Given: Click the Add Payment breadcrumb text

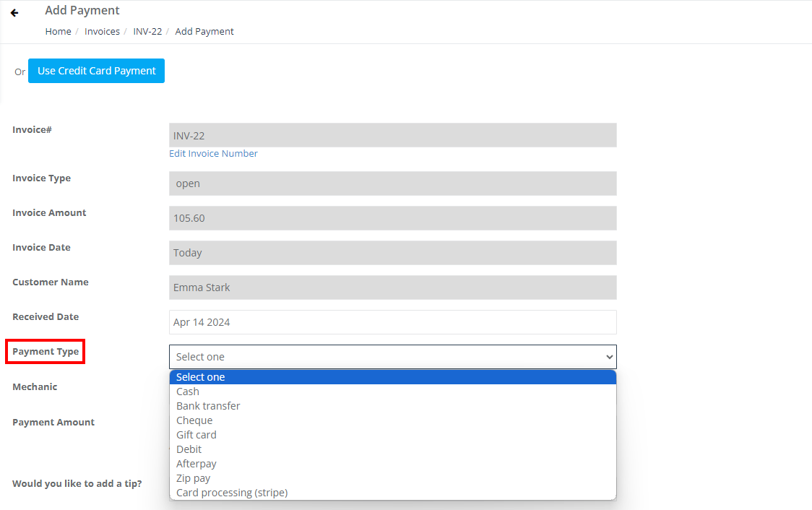Looking at the screenshot, I should pyautogui.click(x=204, y=32).
